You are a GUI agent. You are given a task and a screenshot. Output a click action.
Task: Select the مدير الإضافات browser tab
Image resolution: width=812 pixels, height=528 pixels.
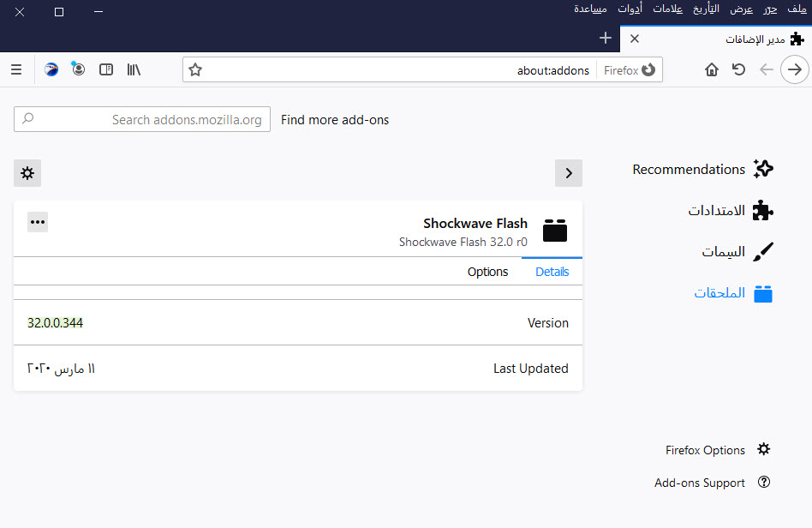pyautogui.click(x=716, y=39)
